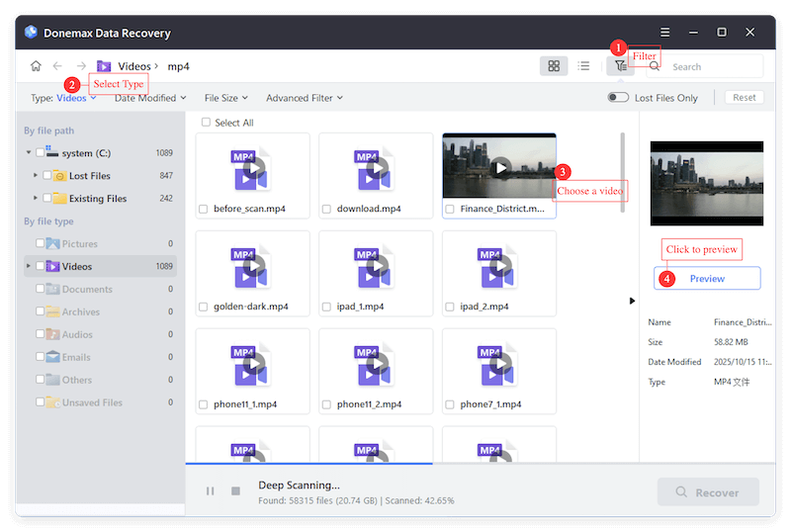
Task: Click the large preview image in right panel
Action: pos(706,183)
